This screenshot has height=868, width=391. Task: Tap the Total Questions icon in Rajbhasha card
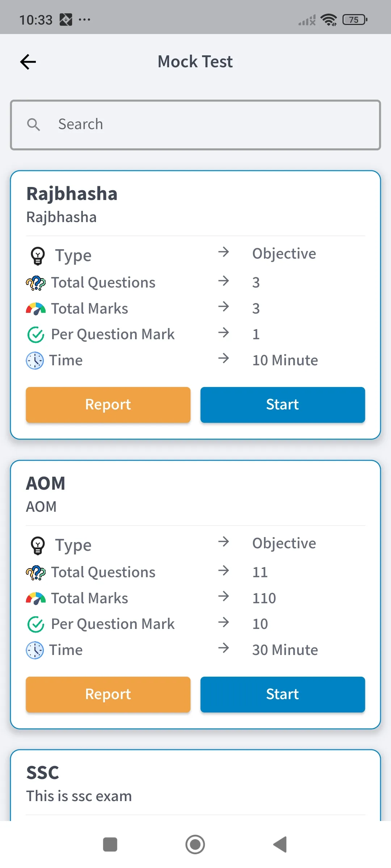(35, 283)
